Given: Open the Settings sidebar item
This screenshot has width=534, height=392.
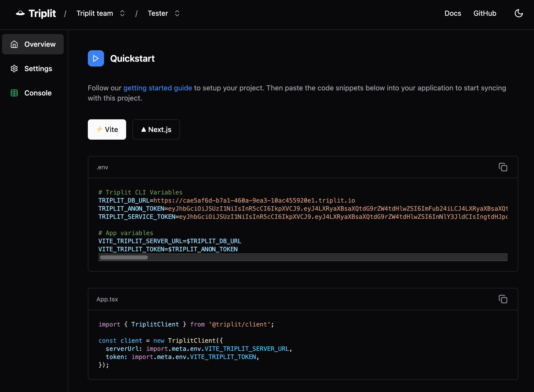Looking at the screenshot, I should click(x=38, y=69).
